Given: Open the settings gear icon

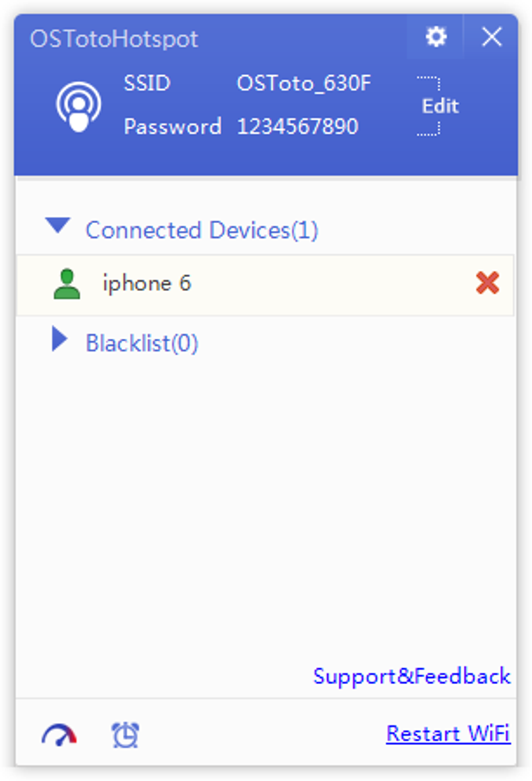Looking at the screenshot, I should [x=435, y=37].
